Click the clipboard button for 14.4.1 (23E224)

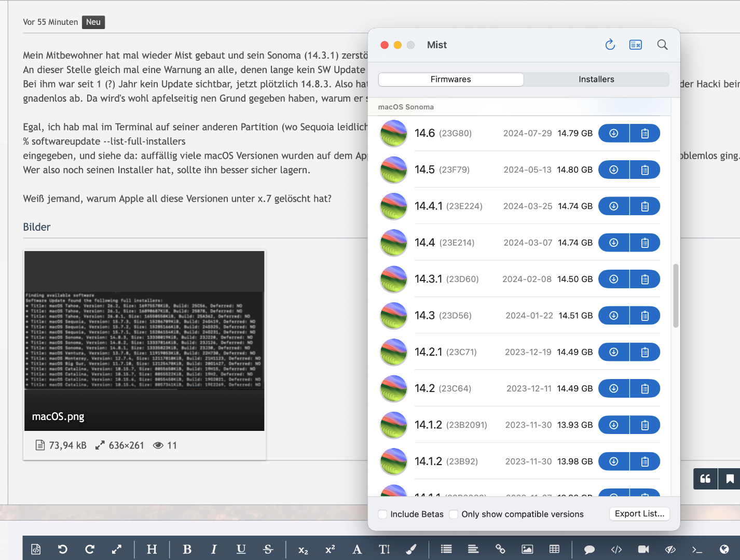click(645, 206)
